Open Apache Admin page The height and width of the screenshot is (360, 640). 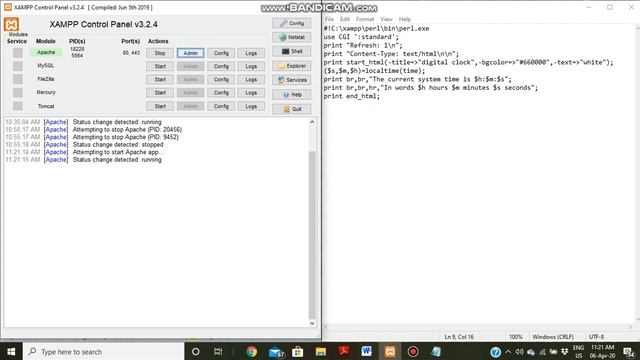click(191, 53)
